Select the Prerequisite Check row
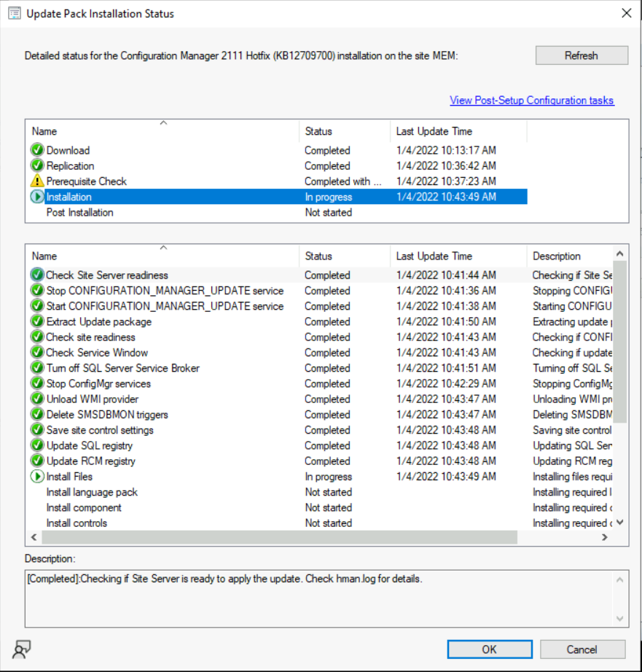 278,181
